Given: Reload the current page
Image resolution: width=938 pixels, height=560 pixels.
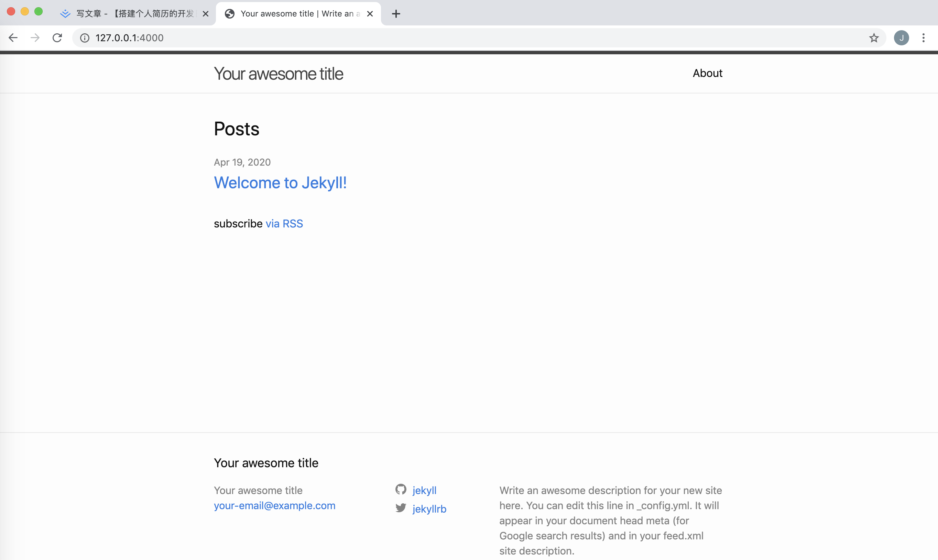Looking at the screenshot, I should 57,38.
